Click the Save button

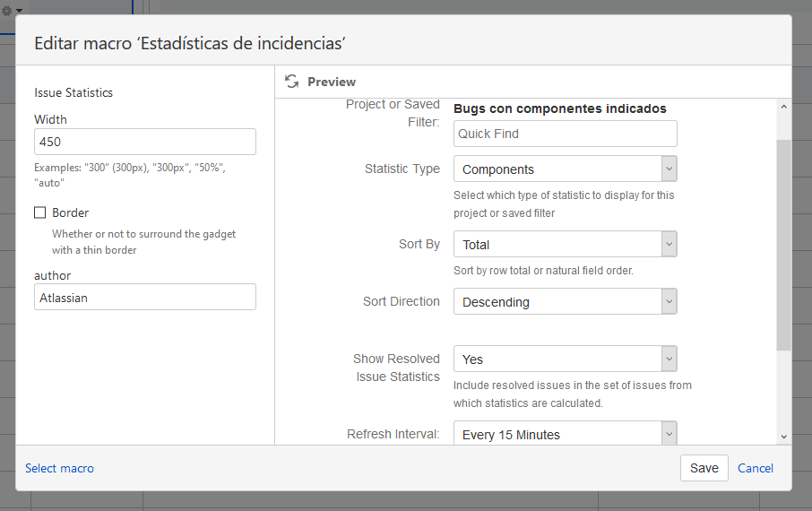tap(704, 468)
